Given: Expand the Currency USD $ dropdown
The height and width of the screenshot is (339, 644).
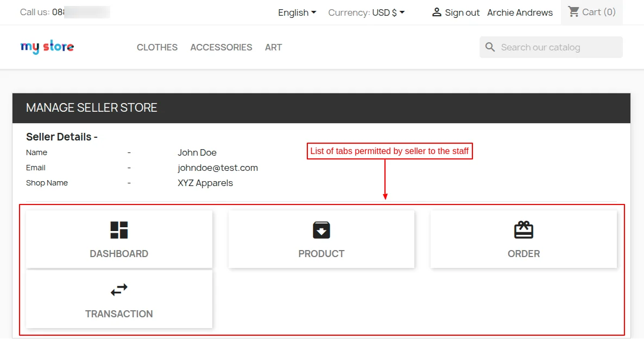Looking at the screenshot, I should 388,12.
